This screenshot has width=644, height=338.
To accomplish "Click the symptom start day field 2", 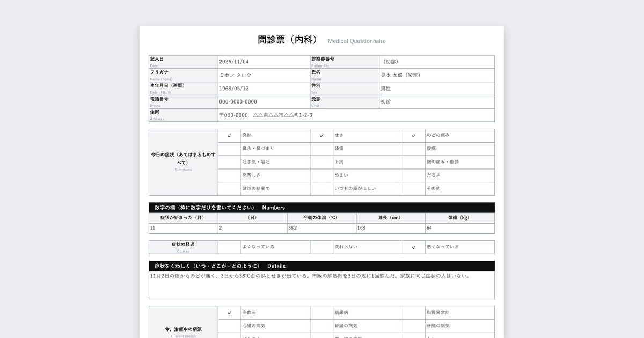I will coord(253,229).
